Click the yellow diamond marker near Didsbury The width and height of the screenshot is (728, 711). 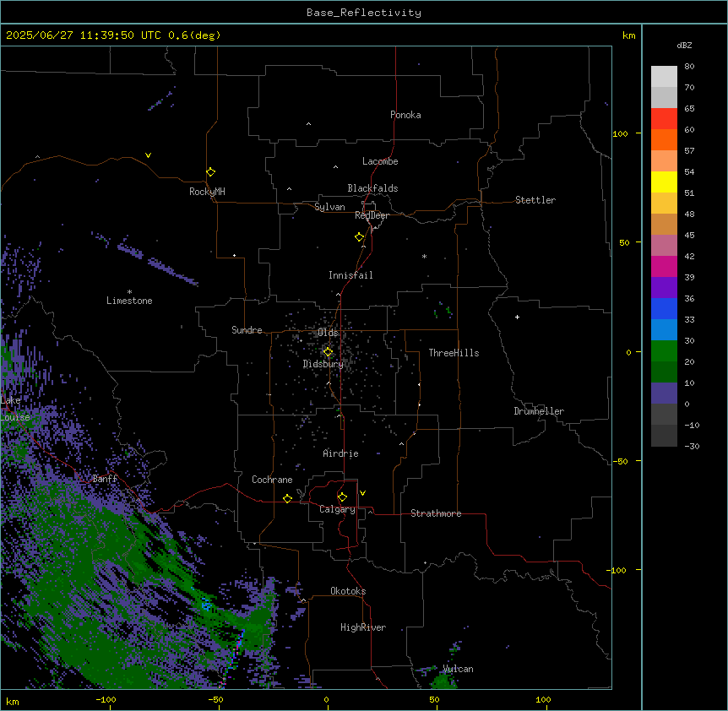328,352
